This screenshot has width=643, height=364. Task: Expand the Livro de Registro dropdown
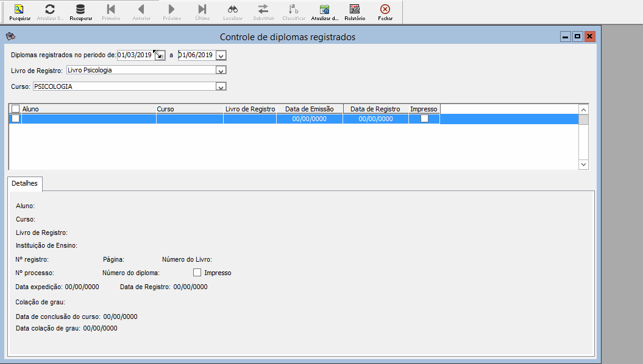pos(221,71)
